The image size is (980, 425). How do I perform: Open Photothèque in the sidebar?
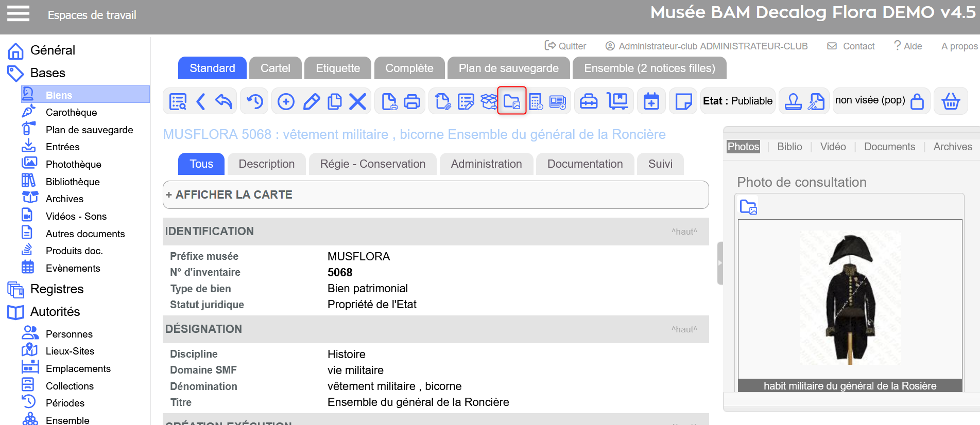pos(73,164)
